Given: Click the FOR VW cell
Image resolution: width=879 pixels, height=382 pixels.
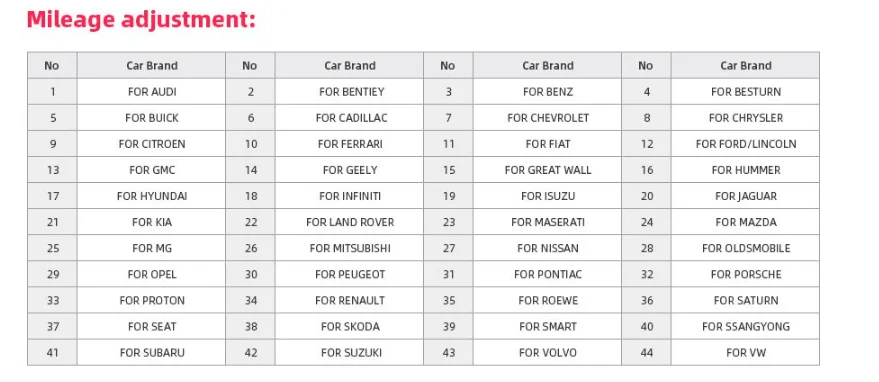Looking at the screenshot, I should pyautogui.click(x=745, y=353).
